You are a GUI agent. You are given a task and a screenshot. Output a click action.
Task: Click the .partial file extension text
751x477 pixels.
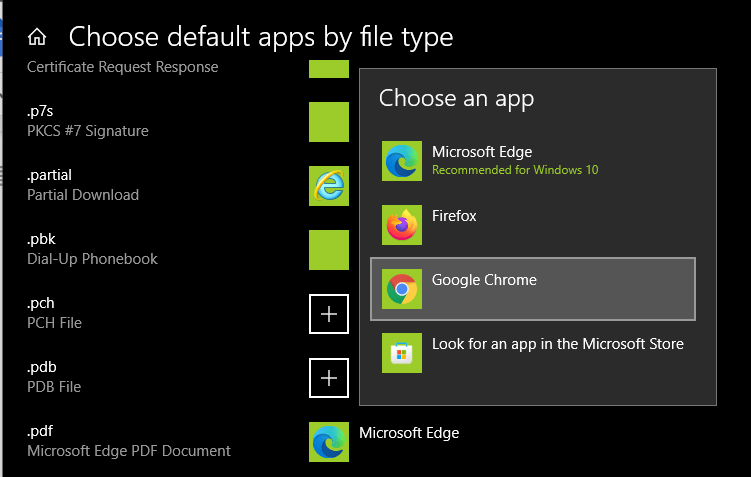tap(49, 175)
